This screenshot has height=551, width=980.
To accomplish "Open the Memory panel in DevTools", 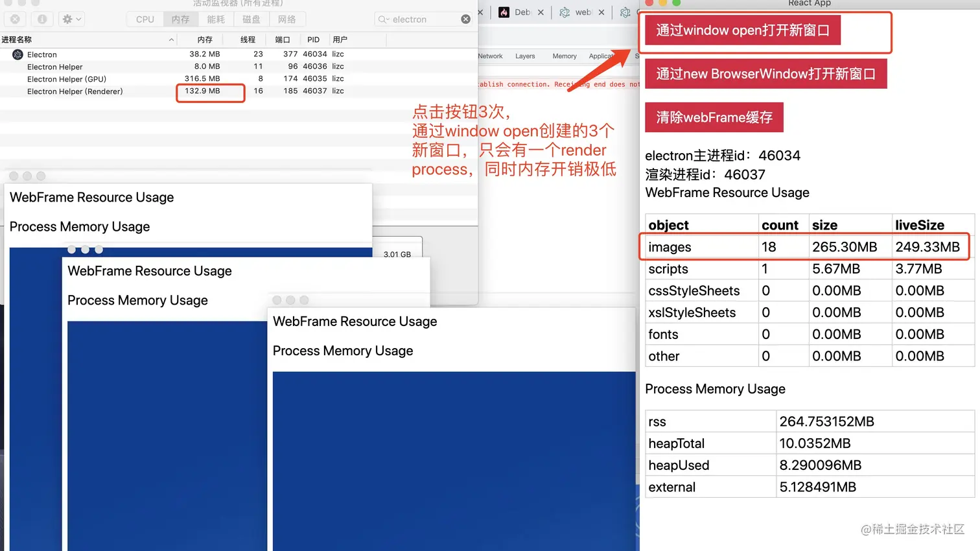I will click(563, 56).
